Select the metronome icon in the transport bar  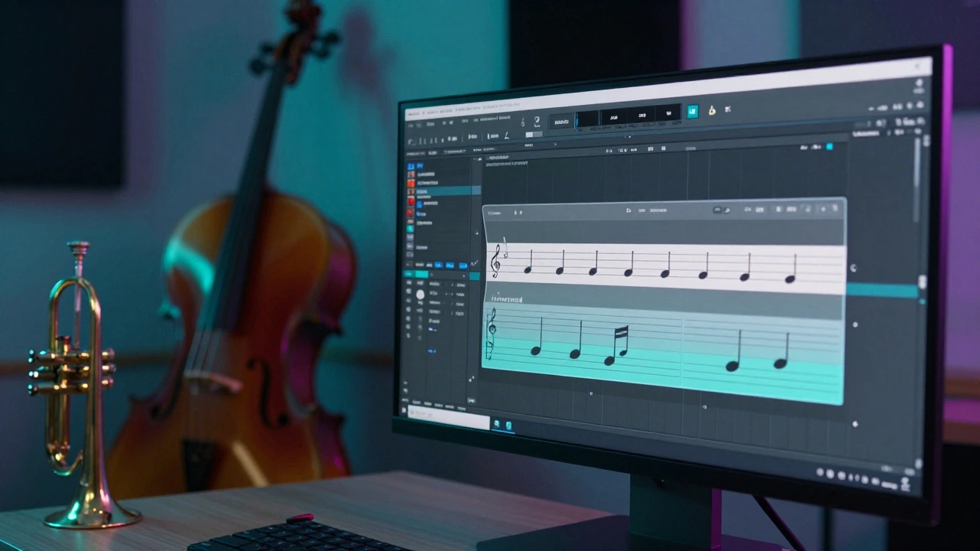710,112
